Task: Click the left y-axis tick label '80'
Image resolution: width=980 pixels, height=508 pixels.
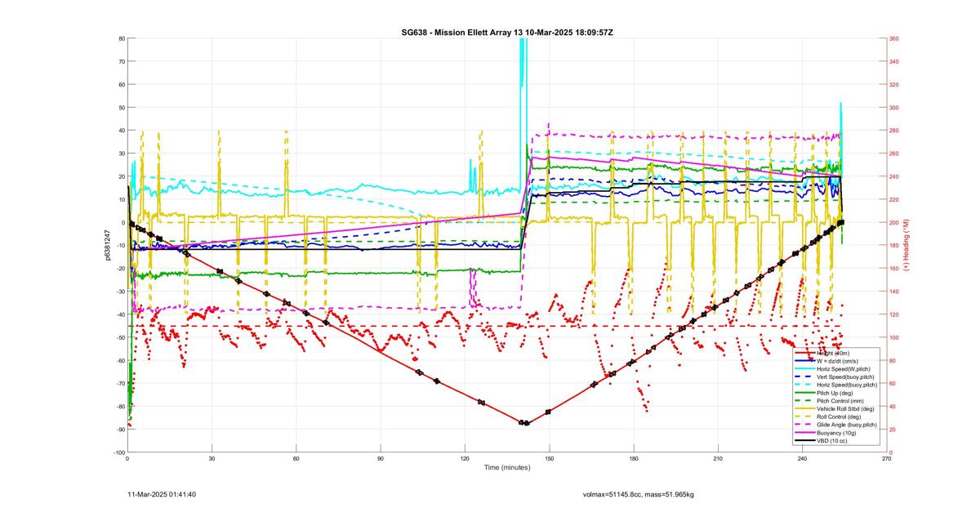Action: point(121,38)
